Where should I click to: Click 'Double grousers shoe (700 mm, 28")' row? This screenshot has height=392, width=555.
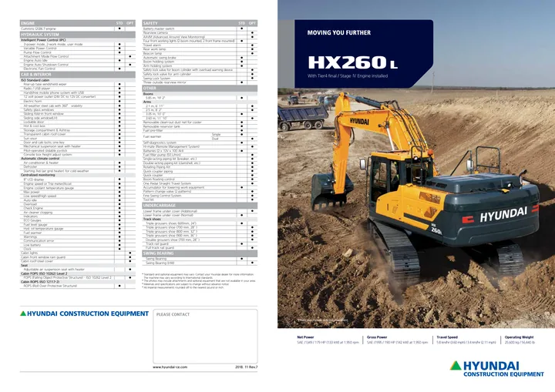click(x=200, y=240)
